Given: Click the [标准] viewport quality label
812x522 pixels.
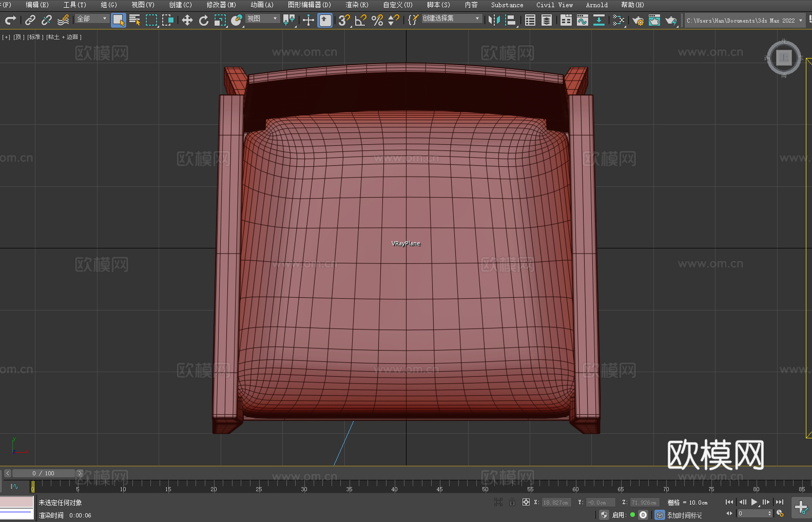Looking at the screenshot, I should click(34, 37).
